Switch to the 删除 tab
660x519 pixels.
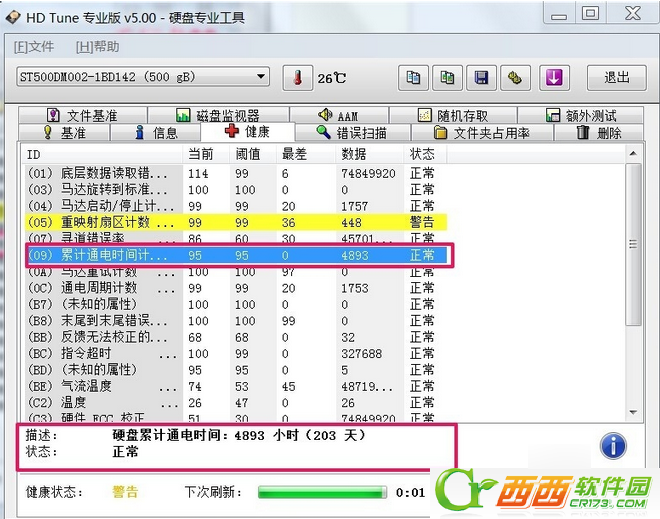click(599, 133)
